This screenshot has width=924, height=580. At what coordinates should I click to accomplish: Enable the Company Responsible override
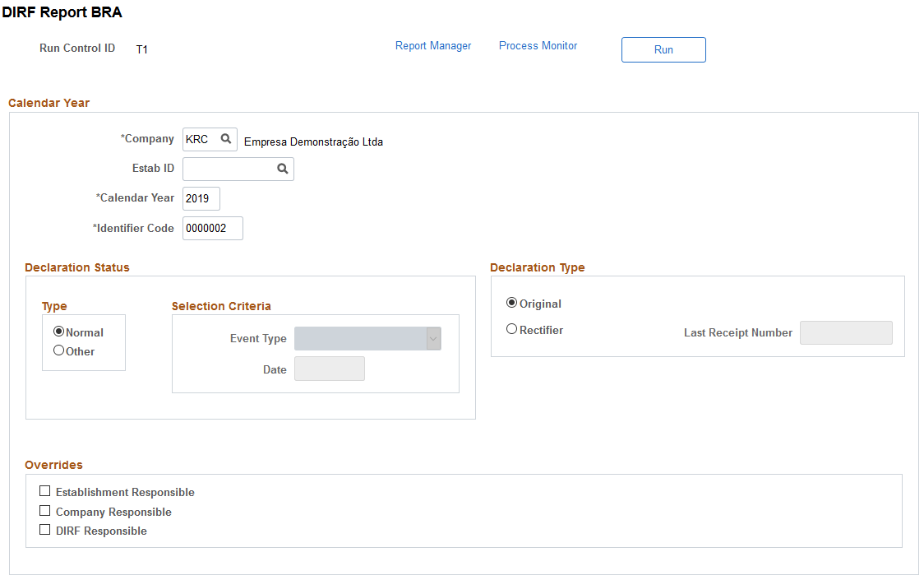(44, 510)
